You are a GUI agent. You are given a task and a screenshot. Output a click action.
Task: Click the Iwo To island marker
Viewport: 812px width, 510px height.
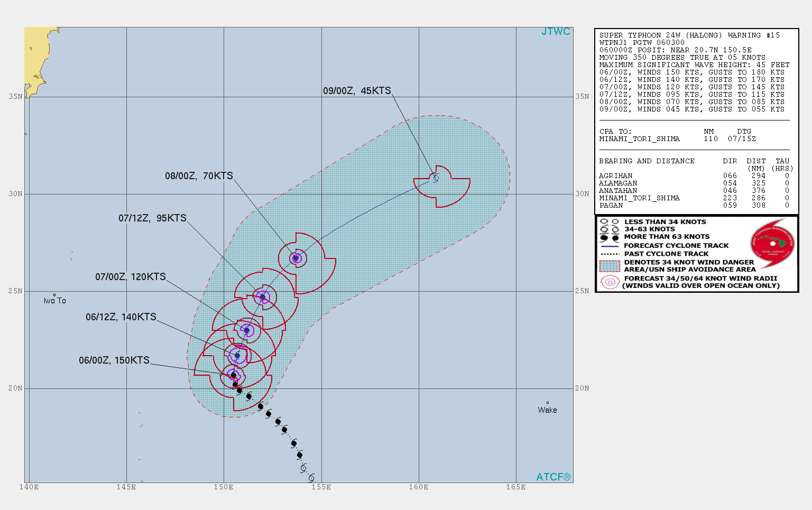coord(54,295)
